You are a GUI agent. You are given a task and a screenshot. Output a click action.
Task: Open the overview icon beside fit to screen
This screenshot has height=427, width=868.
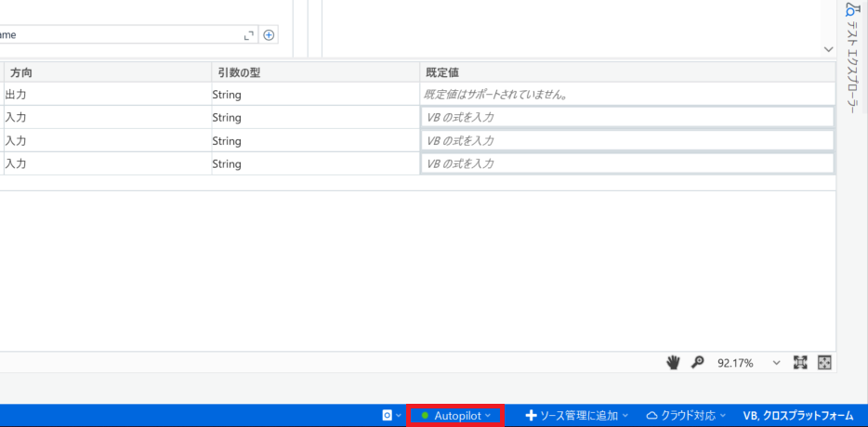[x=823, y=363]
